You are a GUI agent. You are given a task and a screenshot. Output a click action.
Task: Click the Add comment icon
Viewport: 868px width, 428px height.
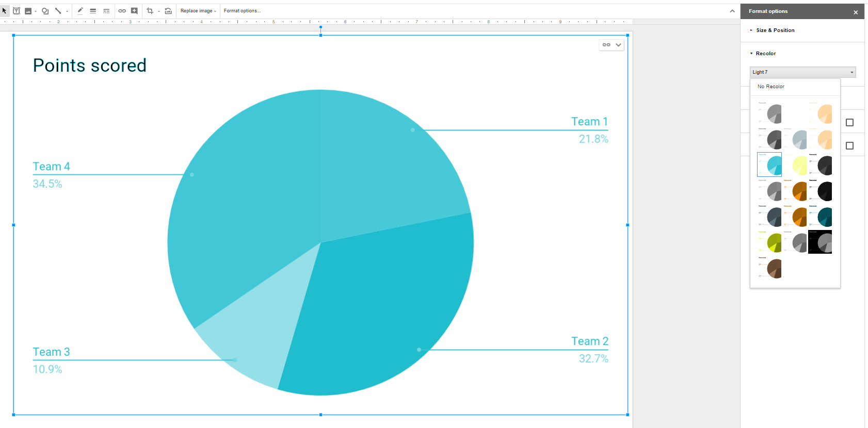coord(134,11)
